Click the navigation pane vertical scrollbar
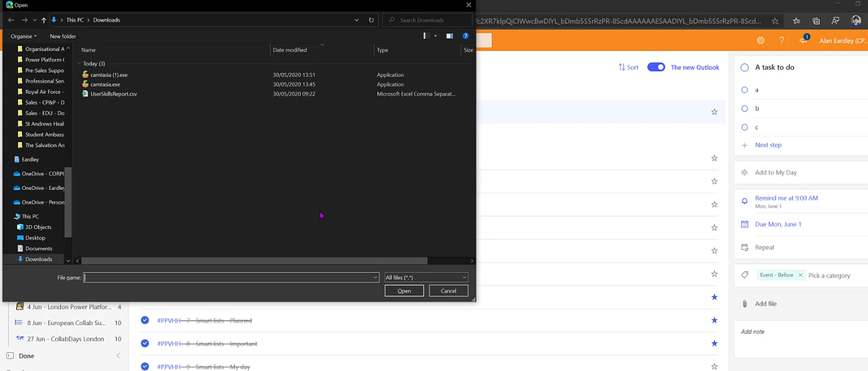 68,202
